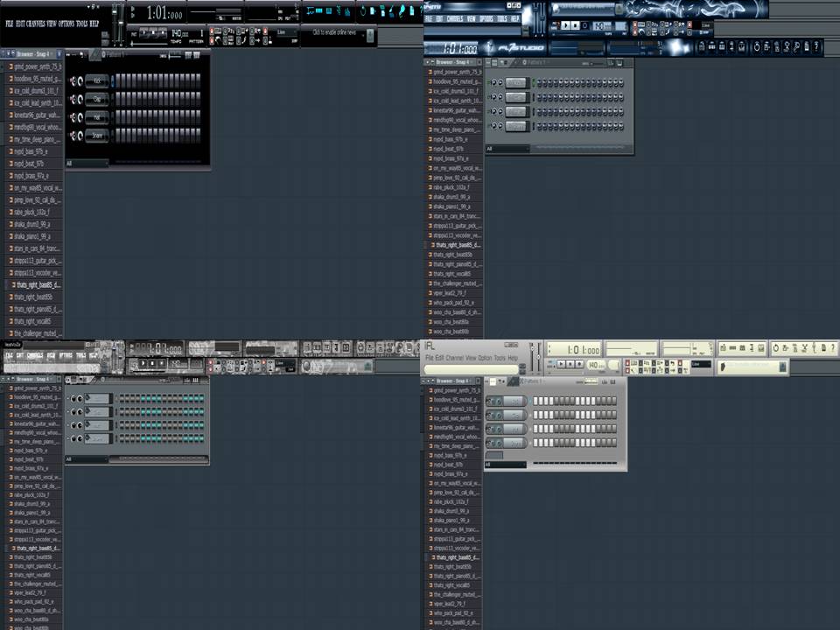Open the All channel filter in grey skin
Image resolution: width=840 pixels, height=630 pixels.
click(x=87, y=459)
